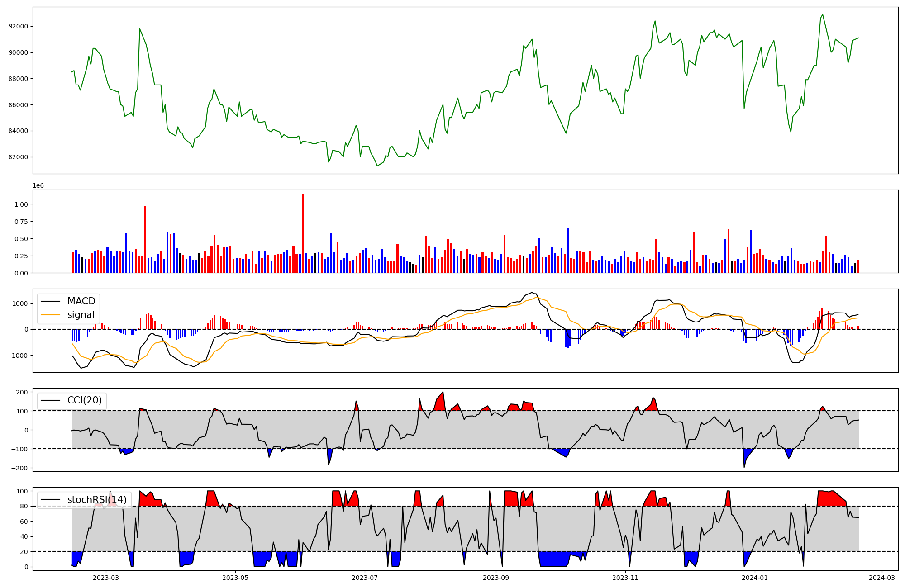This screenshot has width=905, height=588.
Task: Click the 2024-01 x-axis date label
Action: (x=754, y=578)
